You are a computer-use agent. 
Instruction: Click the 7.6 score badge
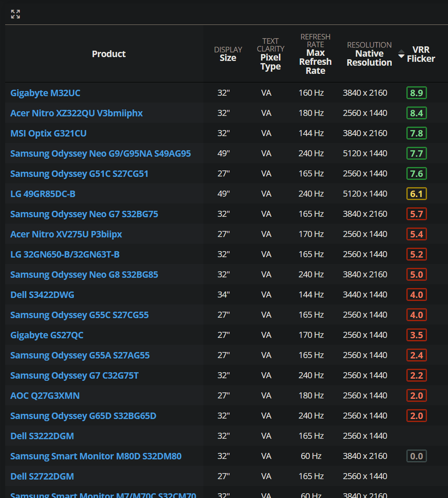pyautogui.click(x=417, y=174)
